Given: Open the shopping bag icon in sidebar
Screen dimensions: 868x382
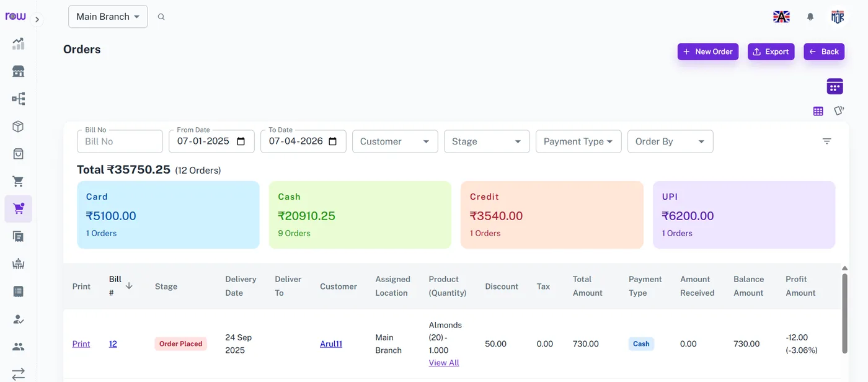Looking at the screenshot, I should 18,154.
